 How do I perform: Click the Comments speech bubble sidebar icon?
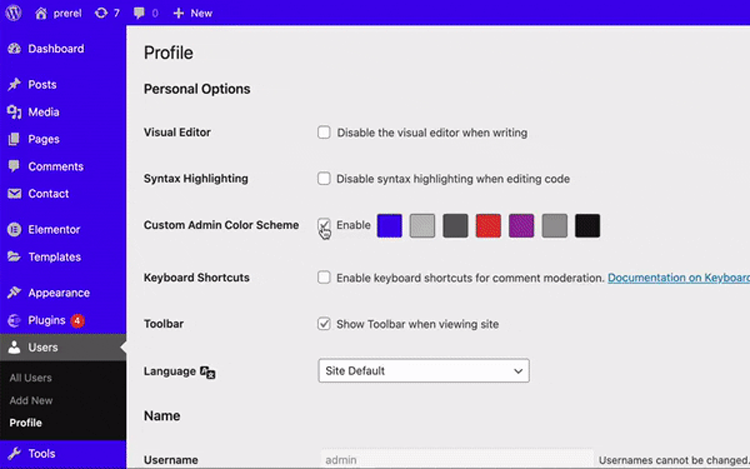click(14, 166)
